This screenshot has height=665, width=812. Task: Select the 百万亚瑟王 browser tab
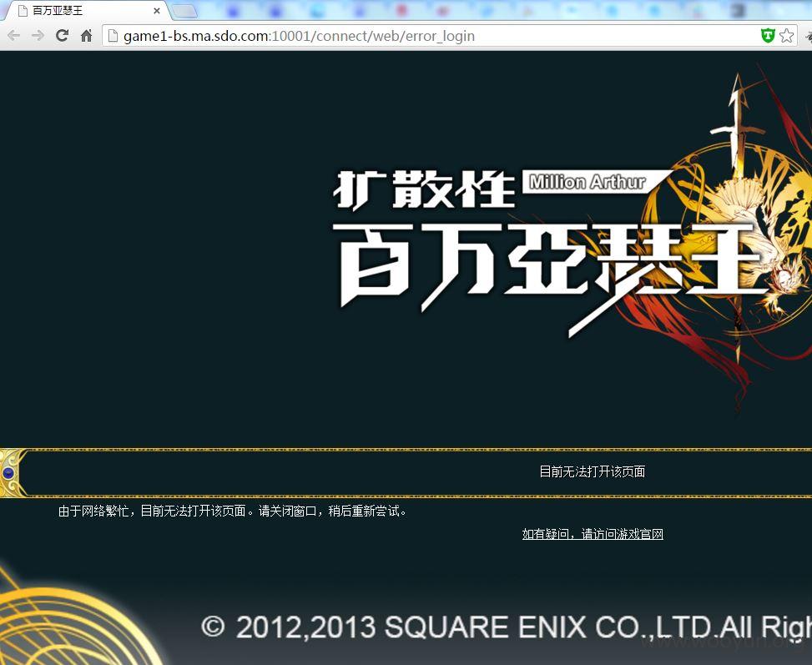pos(87,11)
